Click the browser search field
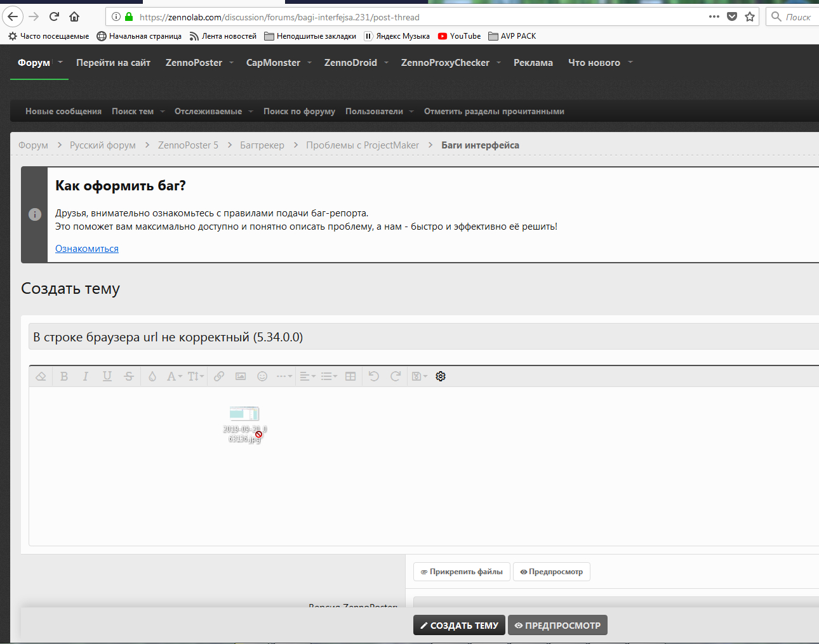The image size is (819, 644). tap(793, 17)
